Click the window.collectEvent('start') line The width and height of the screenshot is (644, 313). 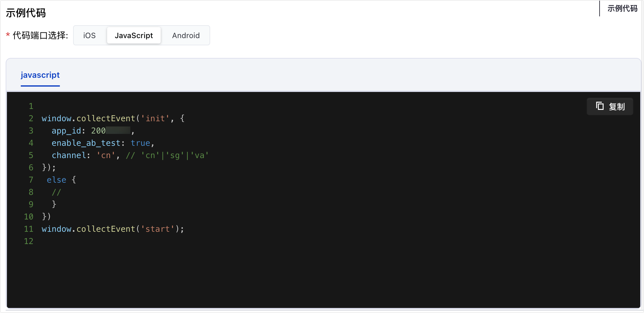pyautogui.click(x=113, y=229)
